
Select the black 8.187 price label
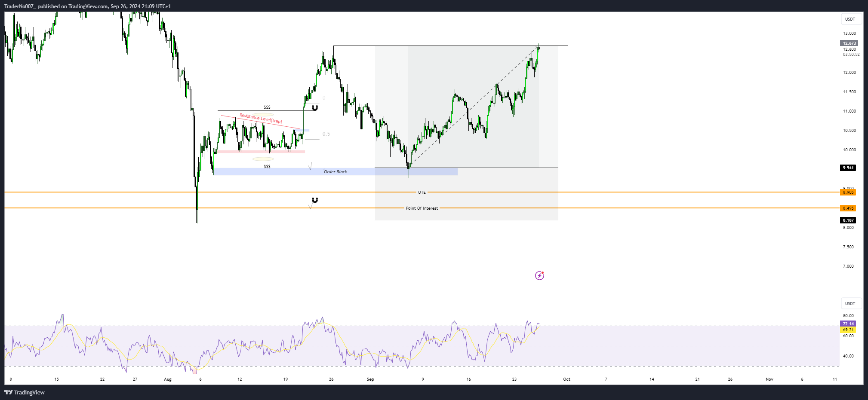click(x=848, y=220)
